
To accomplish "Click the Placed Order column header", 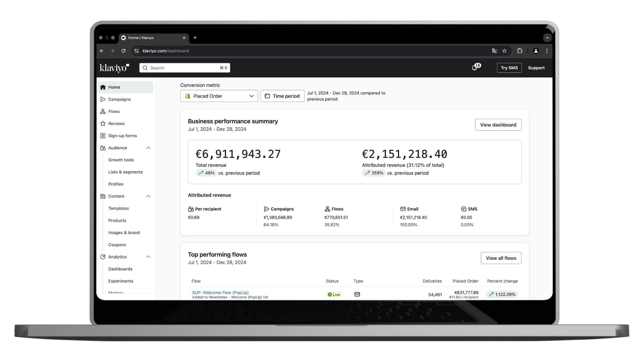I will (466, 281).
